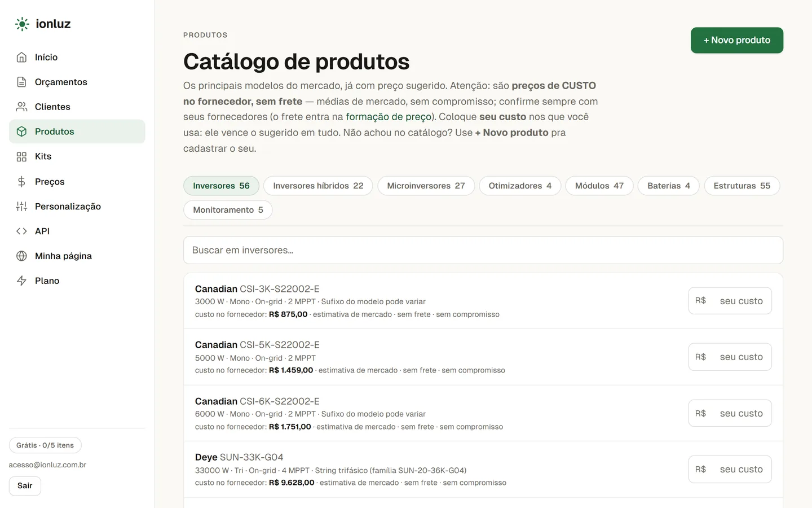Click the Grátis 0/5 itens badge
Image resolution: width=812 pixels, height=508 pixels.
click(45, 445)
